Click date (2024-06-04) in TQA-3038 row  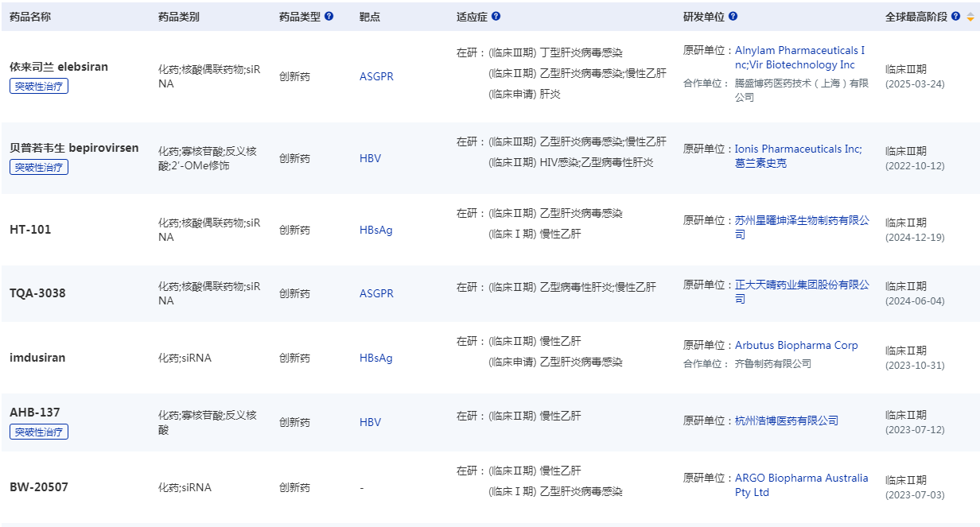(x=915, y=301)
